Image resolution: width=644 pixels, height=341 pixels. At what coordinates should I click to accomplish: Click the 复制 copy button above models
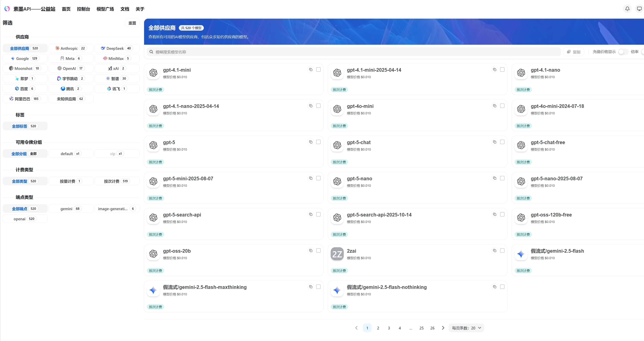pyautogui.click(x=574, y=52)
